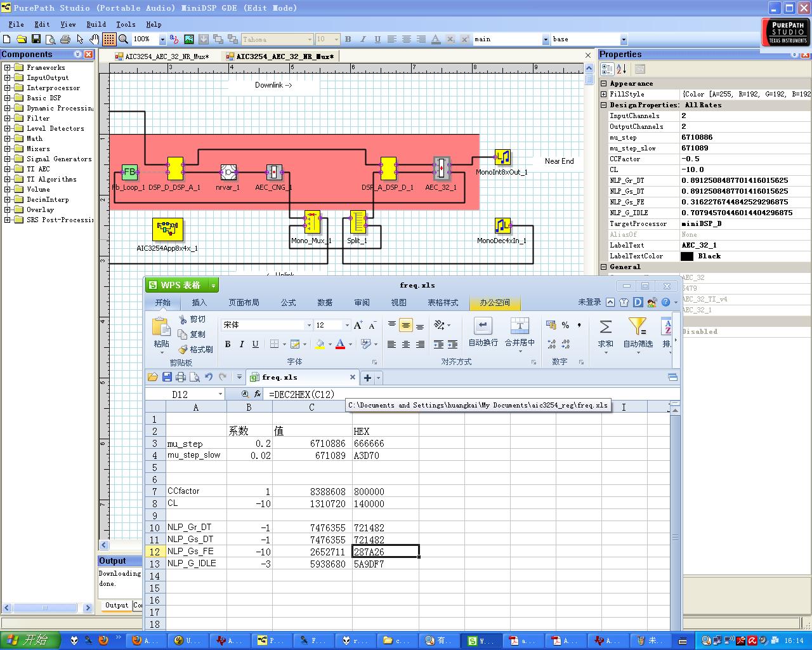Open the File menu

pyautogui.click(x=16, y=24)
